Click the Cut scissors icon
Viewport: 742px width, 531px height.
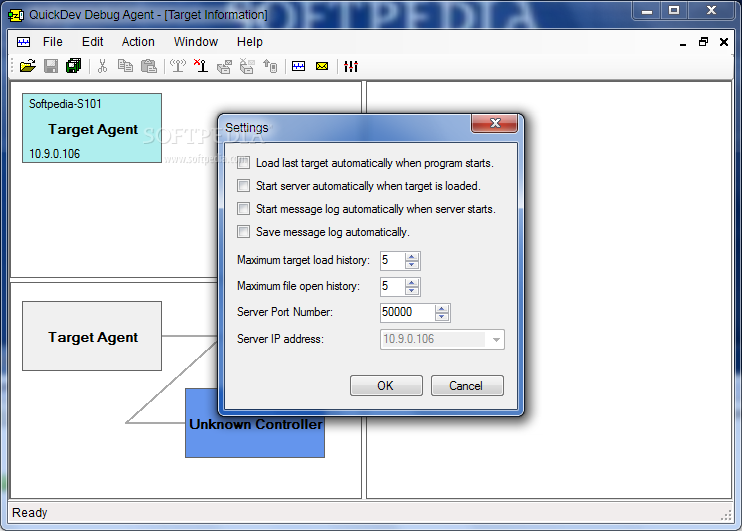tap(102, 66)
